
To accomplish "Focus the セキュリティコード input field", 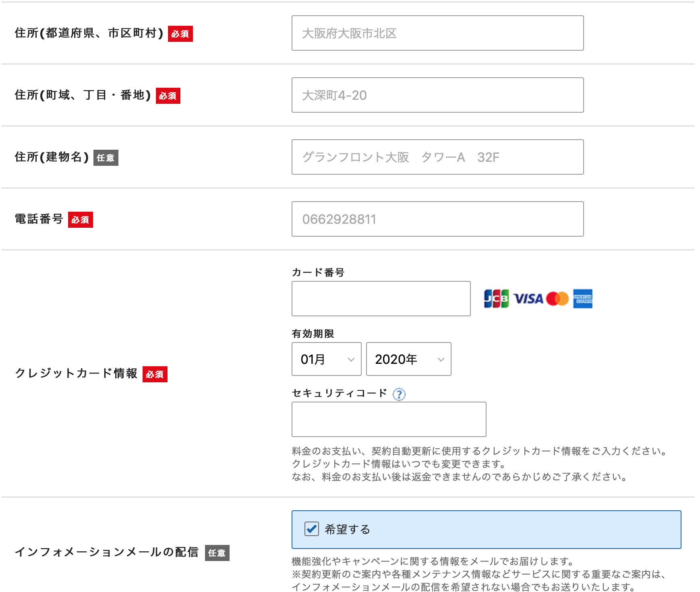I will tap(389, 419).
